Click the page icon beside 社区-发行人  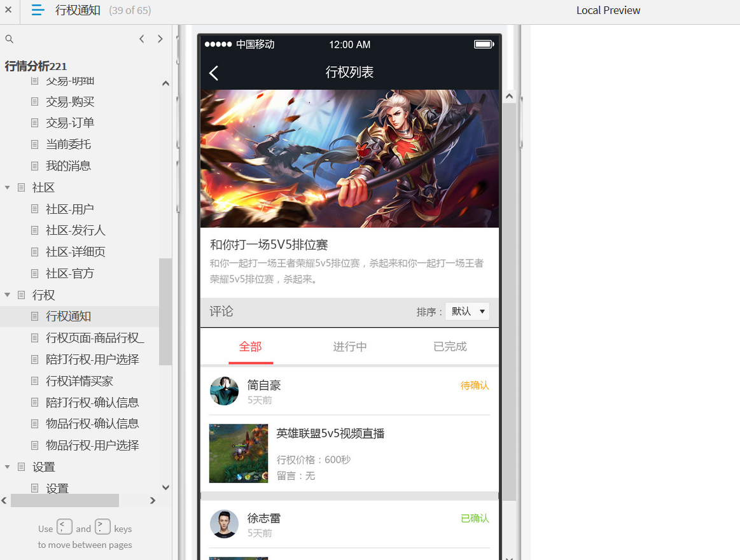tap(34, 230)
